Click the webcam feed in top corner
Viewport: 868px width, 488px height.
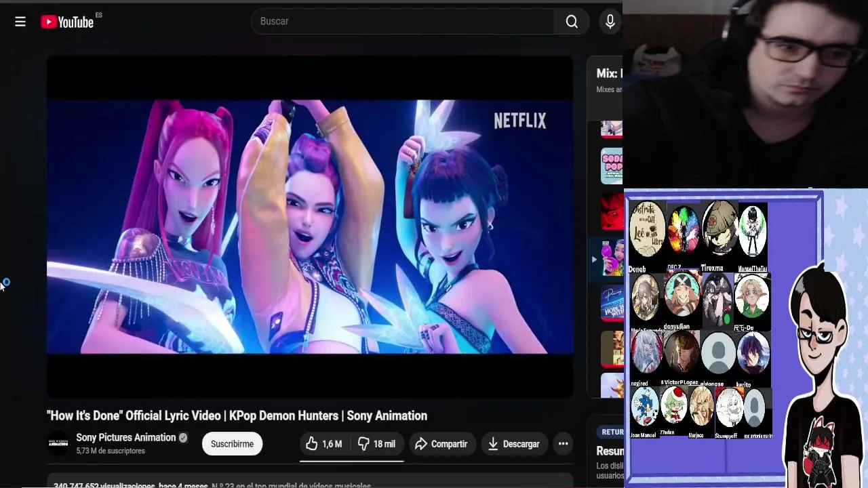pos(745,94)
